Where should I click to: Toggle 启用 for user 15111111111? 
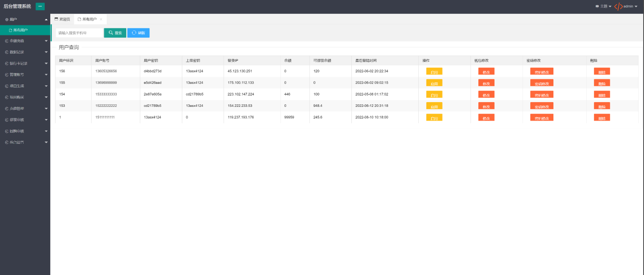[434, 118]
